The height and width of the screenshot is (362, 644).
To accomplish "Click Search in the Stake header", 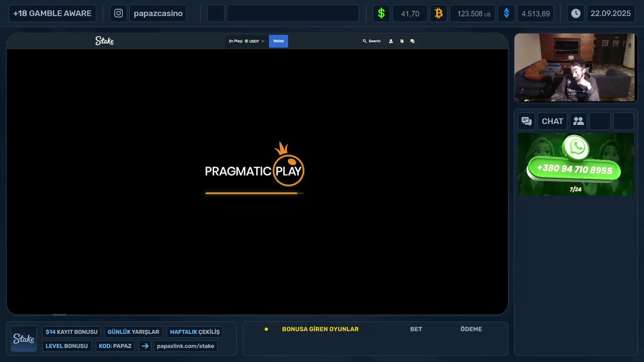I will click(x=372, y=41).
